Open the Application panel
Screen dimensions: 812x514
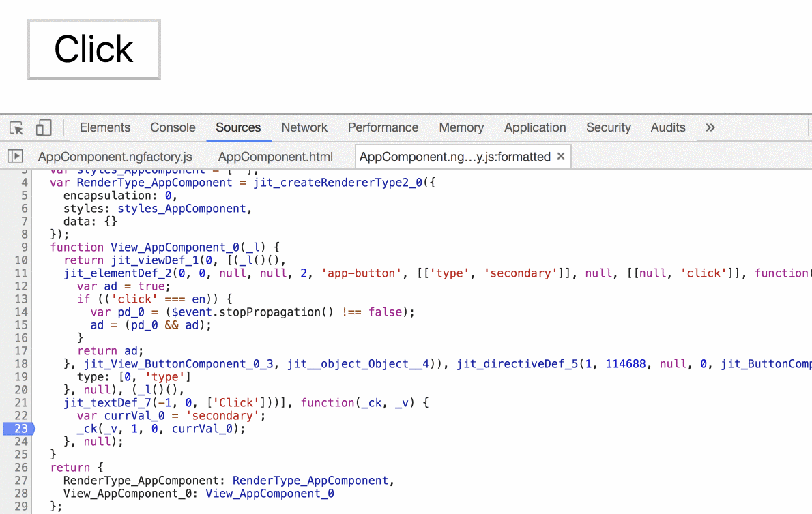(535, 127)
